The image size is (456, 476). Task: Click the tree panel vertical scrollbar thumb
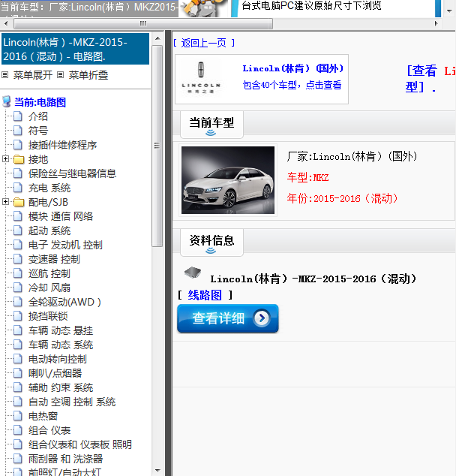click(157, 146)
